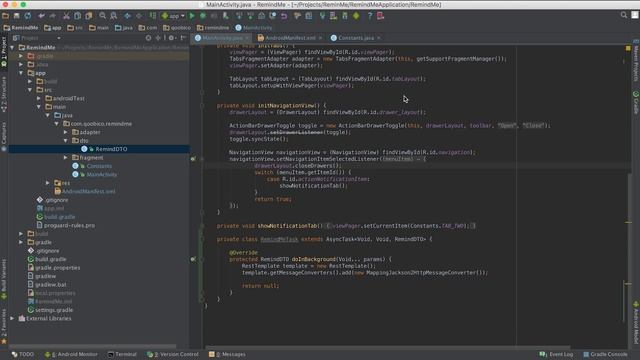Expand the res folder
Screen dimensions: 640x360
tap(48, 183)
